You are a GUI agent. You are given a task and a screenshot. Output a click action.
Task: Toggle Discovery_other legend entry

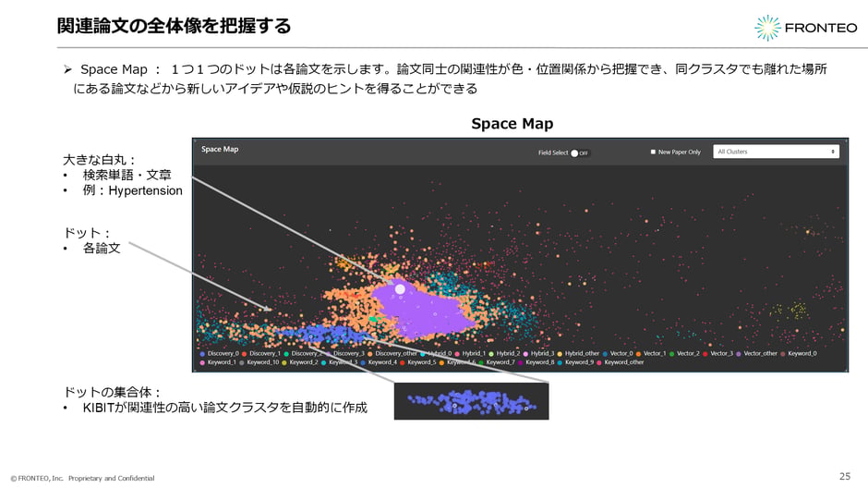click(x=392, y=353)
